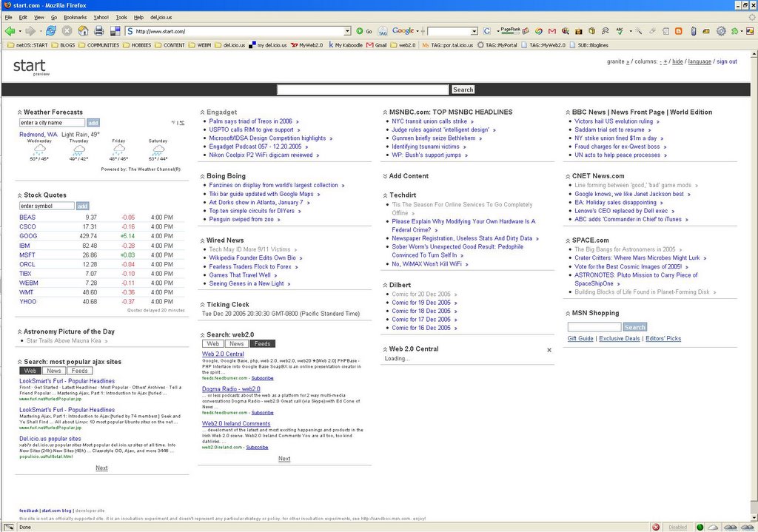This screenshot has height=532, width=758.
Task: Select Web tab in web2.0 search
Action: pyautogui.click(x=212, y=343)
